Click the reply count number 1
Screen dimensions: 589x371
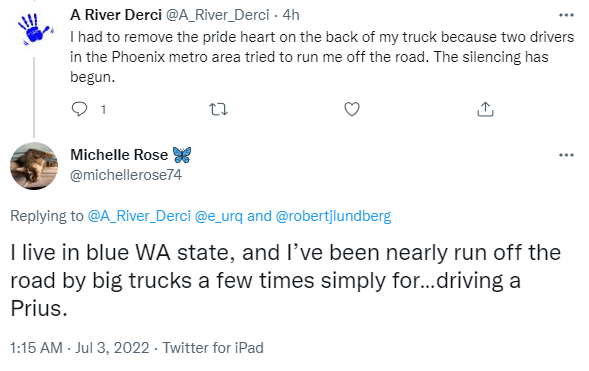(103, 110)
